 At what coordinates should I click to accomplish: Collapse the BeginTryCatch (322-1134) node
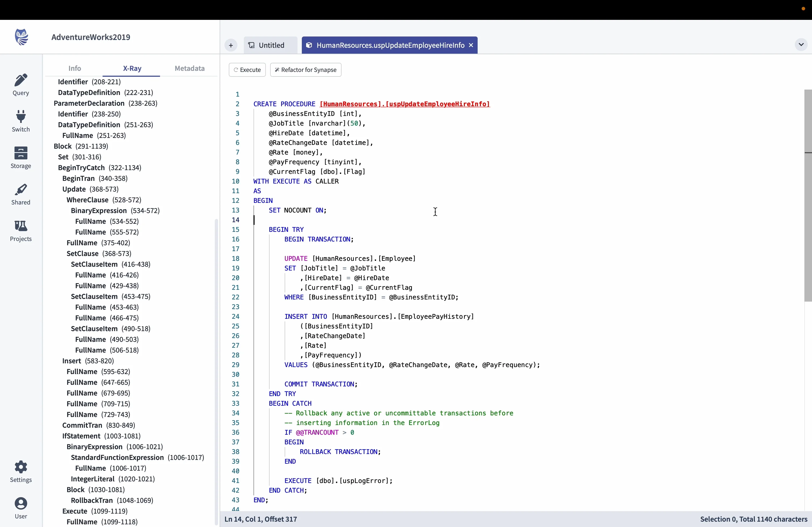(81, 168)
